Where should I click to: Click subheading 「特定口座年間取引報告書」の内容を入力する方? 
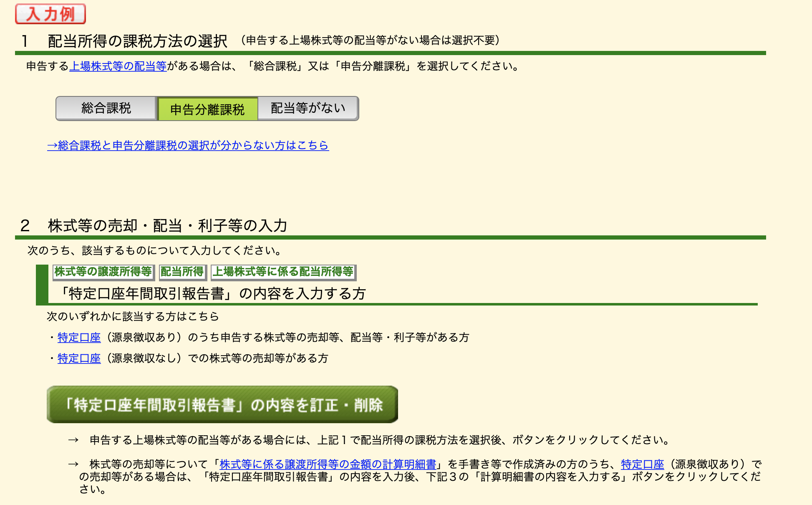tap(212, 293)
